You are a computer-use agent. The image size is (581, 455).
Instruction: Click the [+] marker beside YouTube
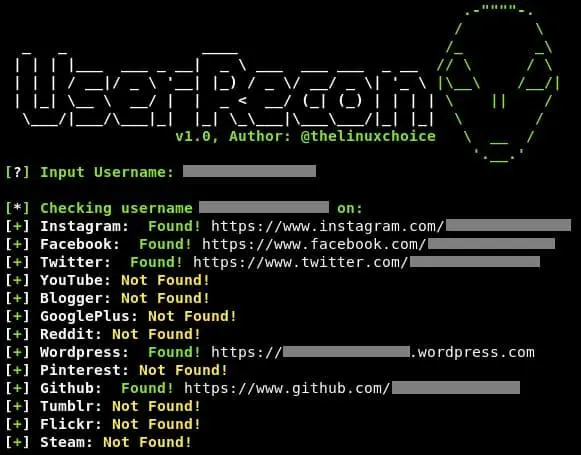[x=17, y=280]
